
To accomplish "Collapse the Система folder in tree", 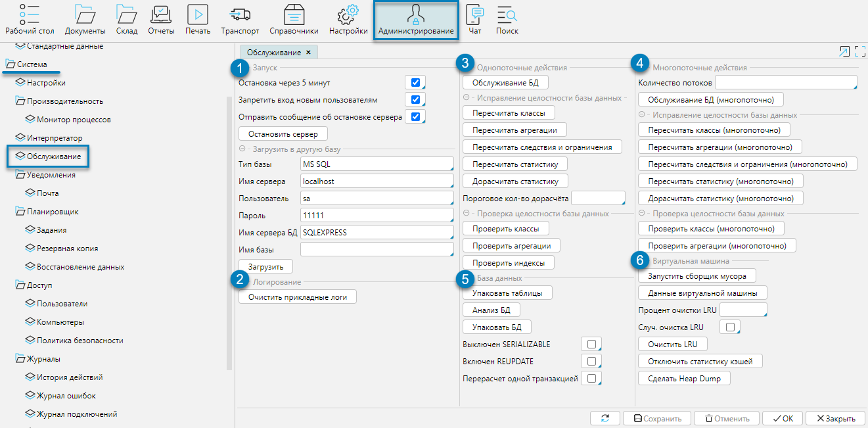I will click(11, 64).
